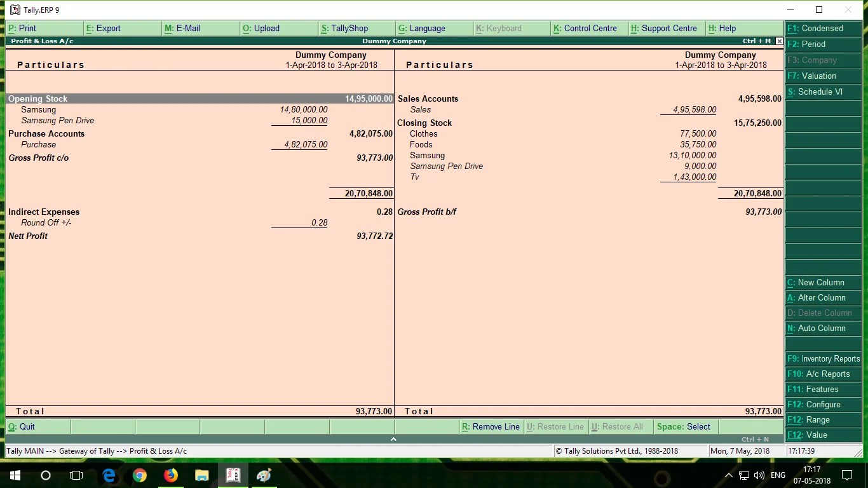This screenshot has width=868, height=488.
Task: Click Space: Select button
Action: click(686, 427)
